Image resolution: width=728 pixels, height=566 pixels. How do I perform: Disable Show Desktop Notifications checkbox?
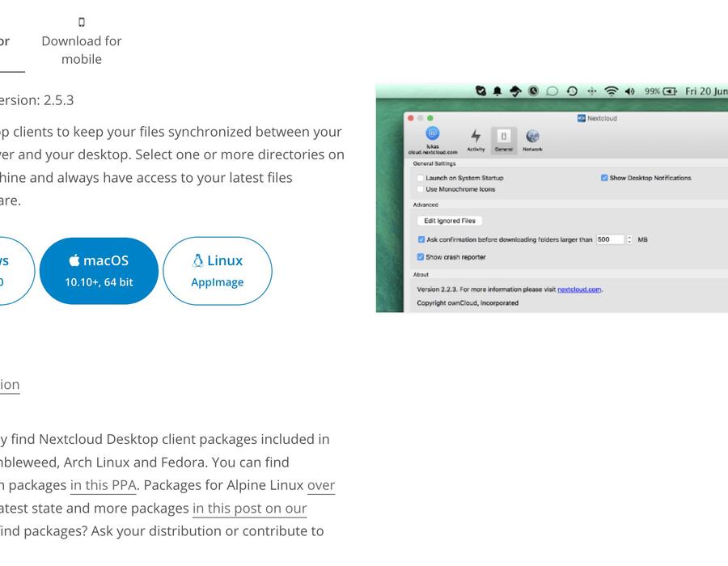coord(604,178)
